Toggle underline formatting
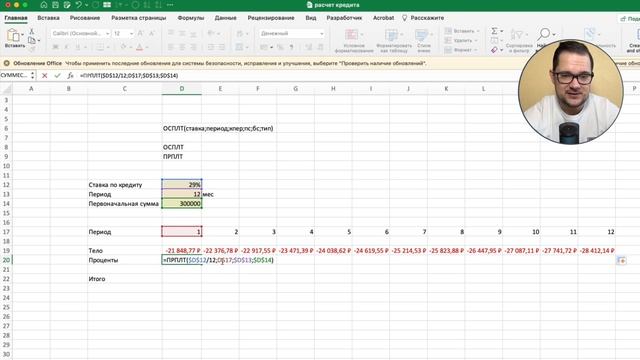 [x=78, y=47]
